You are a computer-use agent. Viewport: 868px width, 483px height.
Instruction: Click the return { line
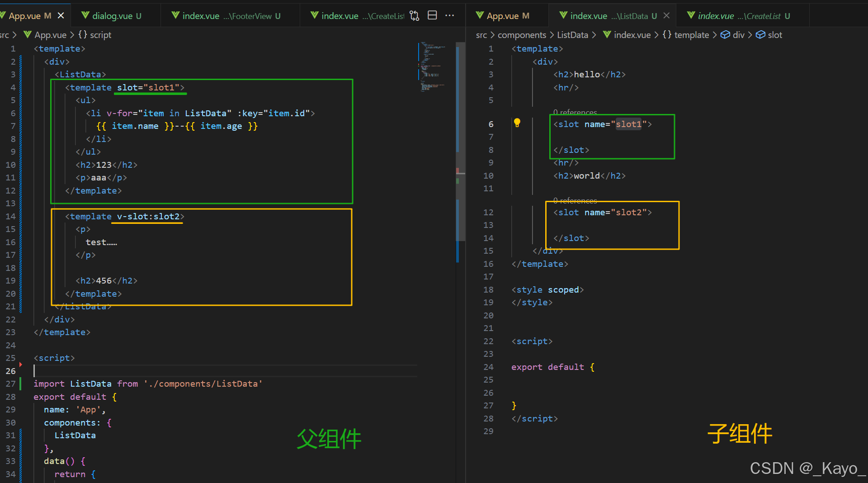coord(75,474)
